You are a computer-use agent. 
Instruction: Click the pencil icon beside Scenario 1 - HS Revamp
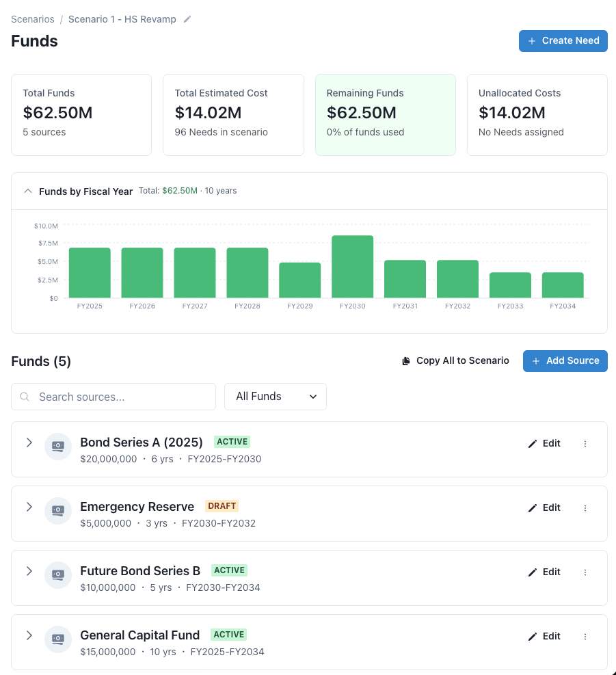[x=187, y=19]
